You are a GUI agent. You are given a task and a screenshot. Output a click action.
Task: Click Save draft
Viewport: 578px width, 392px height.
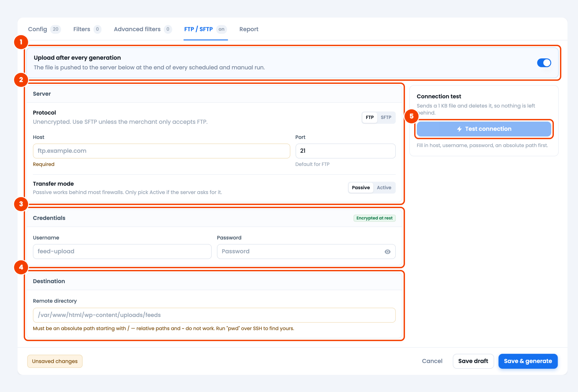click(473, 361)
